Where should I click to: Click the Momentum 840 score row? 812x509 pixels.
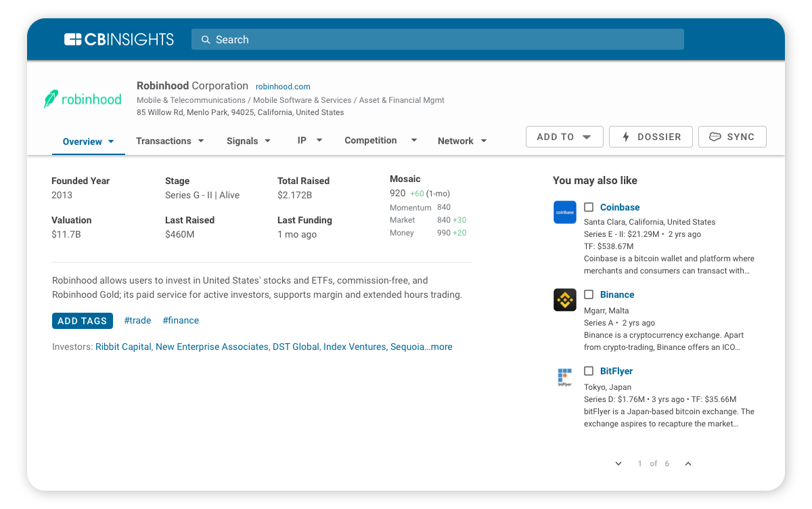pyautogui.click(x=420, y=208)
